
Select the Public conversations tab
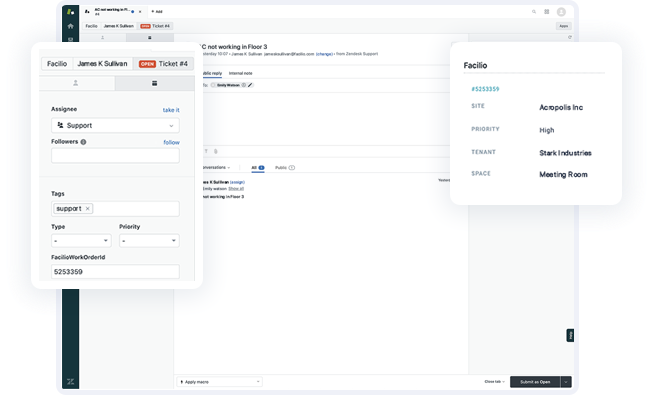click(x=285, y=168)
